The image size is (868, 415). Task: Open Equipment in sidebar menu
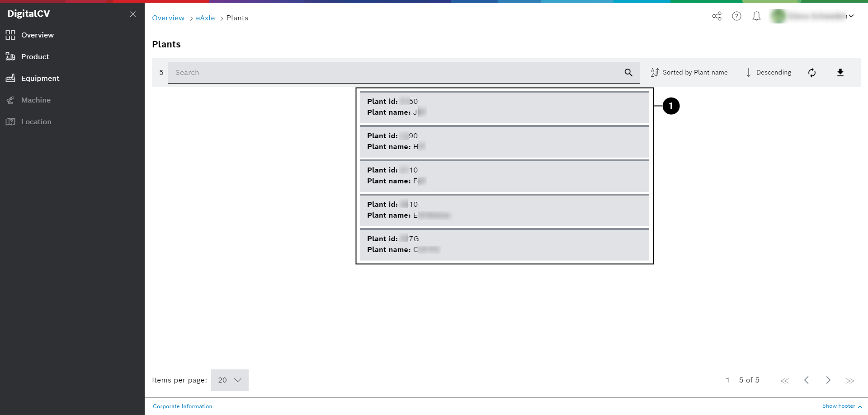(40, 79)
